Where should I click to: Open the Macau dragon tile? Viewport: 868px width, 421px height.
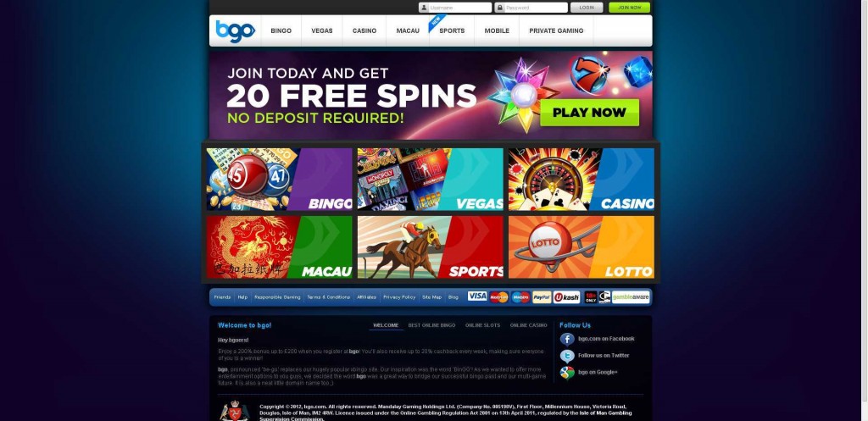pyautogui.click(x=279, y=247)
